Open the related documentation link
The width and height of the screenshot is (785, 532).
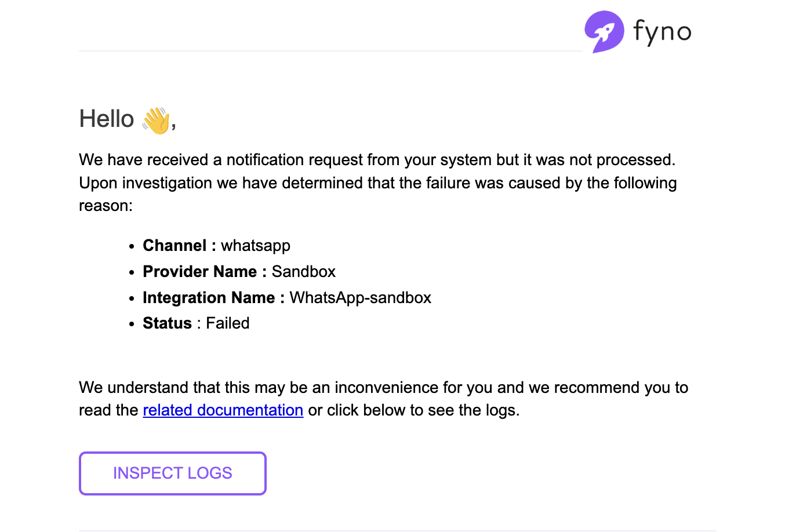[223, 410]
